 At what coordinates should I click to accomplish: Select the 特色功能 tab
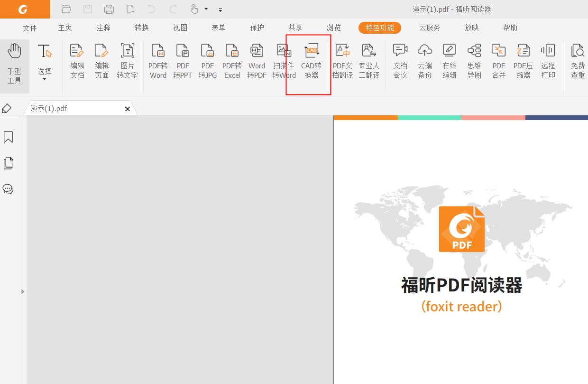tap(380, 28)
